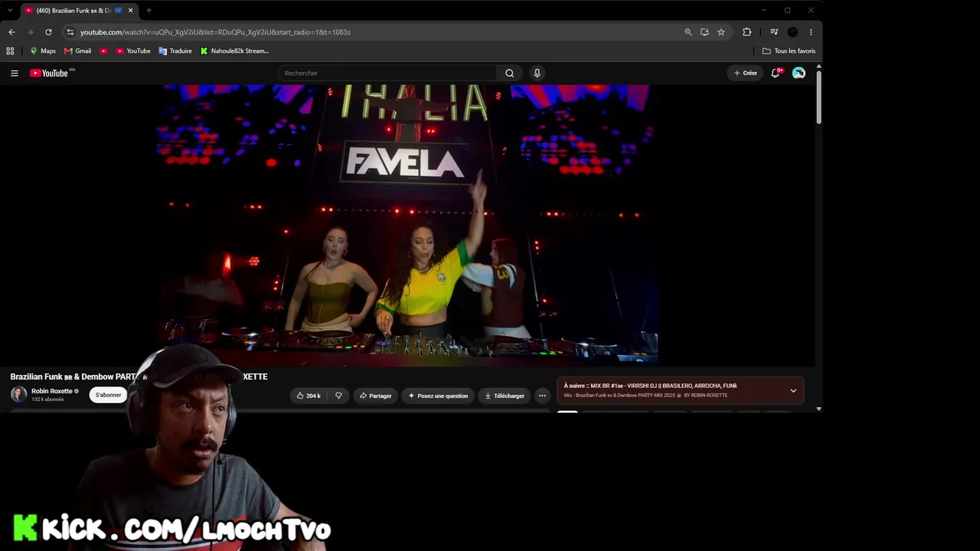
Task: Go forward in browser history
Action: coord(30,32)
